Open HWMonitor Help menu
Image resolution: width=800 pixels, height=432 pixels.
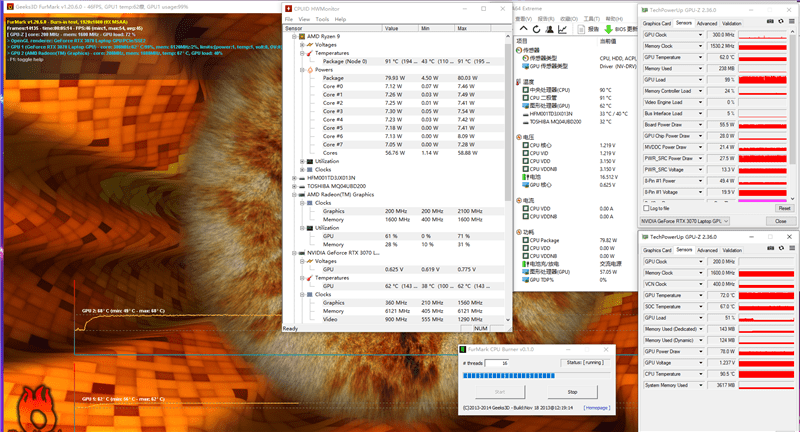(340, 19)
